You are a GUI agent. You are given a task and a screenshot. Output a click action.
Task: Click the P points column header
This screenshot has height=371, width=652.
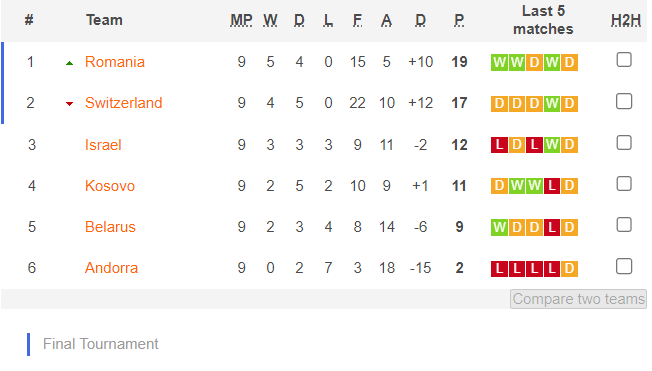459,20
